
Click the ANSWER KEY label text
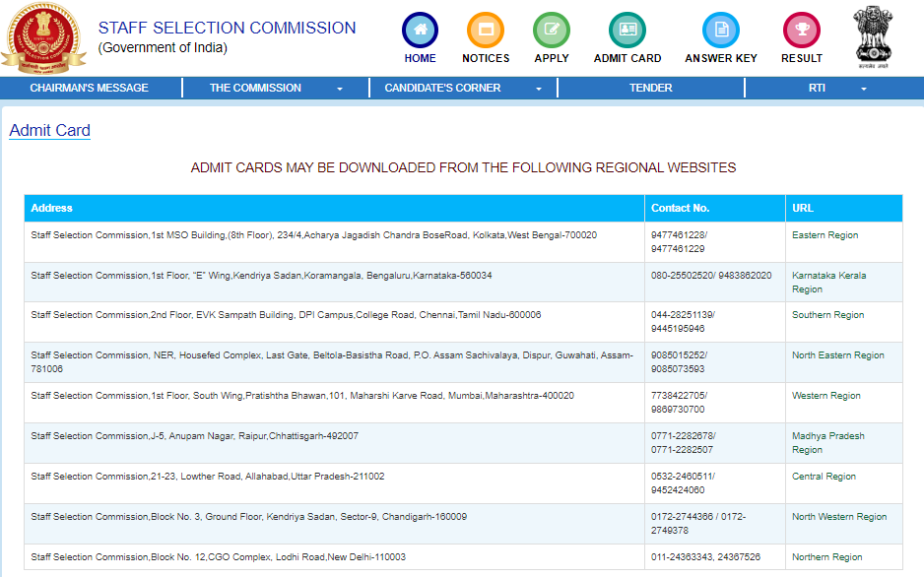pos(721,58)
